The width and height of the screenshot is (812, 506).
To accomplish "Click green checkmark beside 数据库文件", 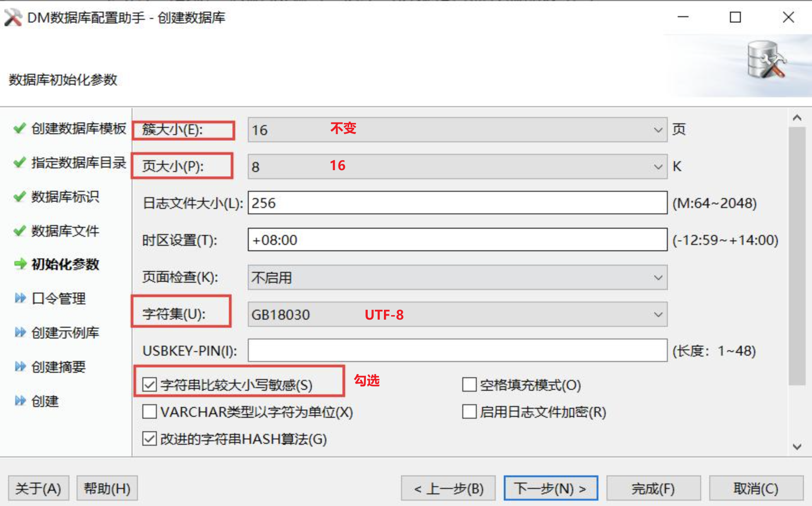I will click(x=19, y=231).
